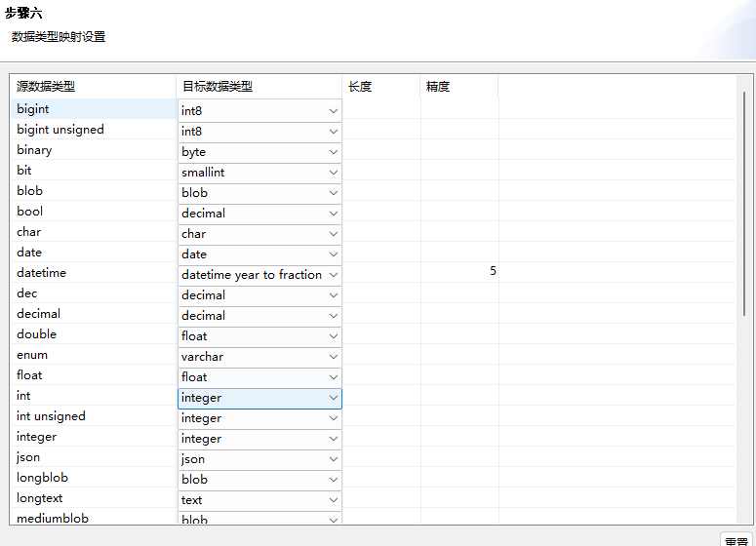Image resolution: width=756 pixels, height=546 pixels.
Task: Select the mediumblob source type cell
Action: point(94,517)
